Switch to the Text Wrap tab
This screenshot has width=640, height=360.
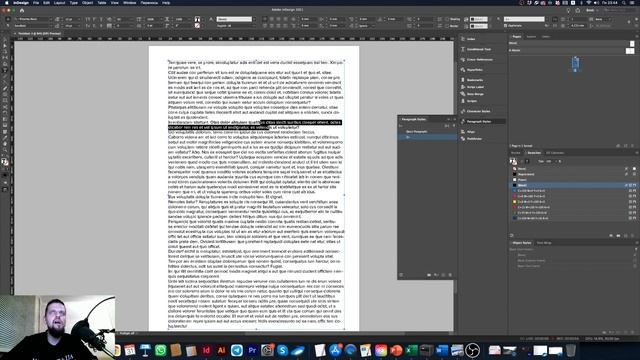[544, 243]
